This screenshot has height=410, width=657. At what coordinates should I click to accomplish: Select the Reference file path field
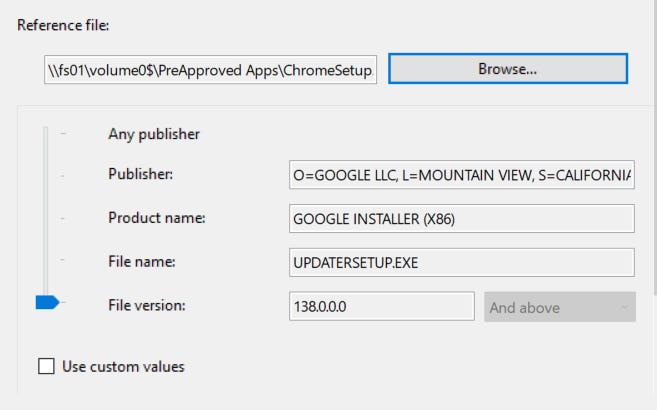pyautogui.click(x=210, y=70)
